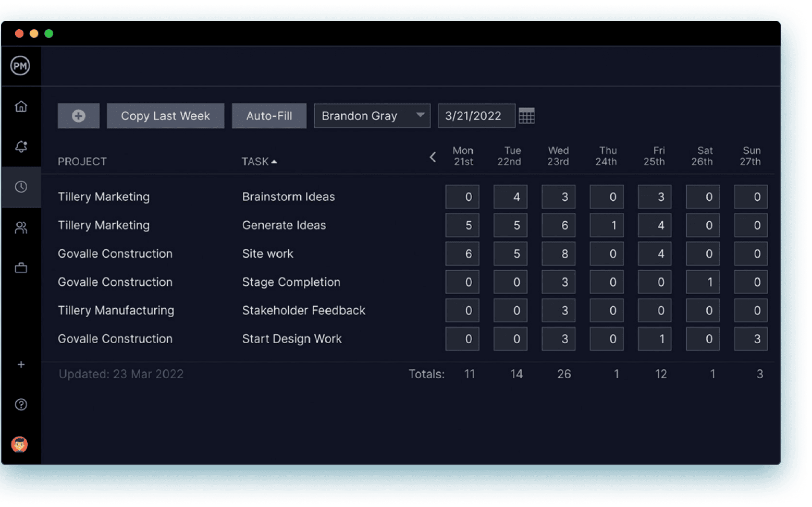The height and width of the screenshot is (507, 812).
Task: Click the plus icon in the sidebar
Action: pos(21,364)
